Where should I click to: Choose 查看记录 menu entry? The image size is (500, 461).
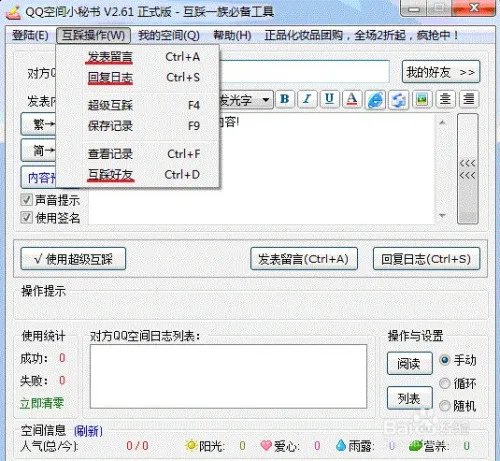click(138, 154)
